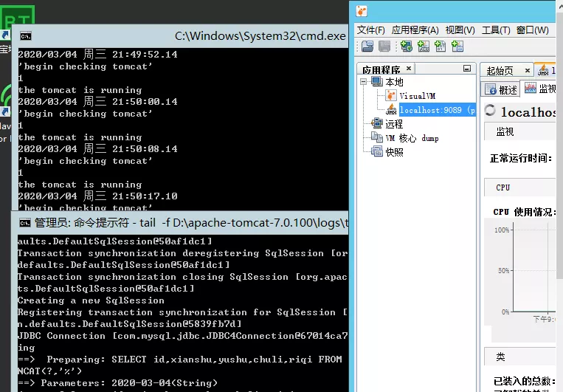563x392 pixels.
Task: Collapse the 本地 tree node
Action: [363, 82]
